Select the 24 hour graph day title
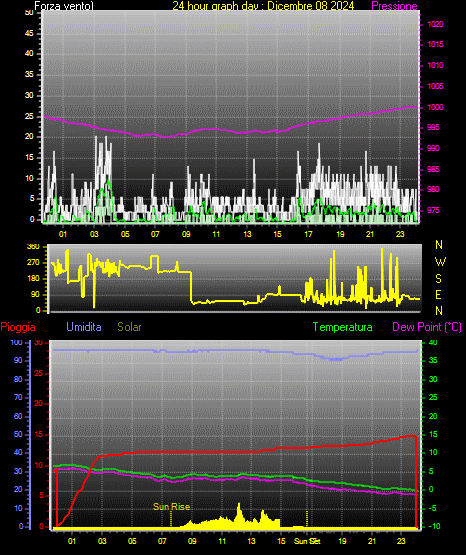Screen dimensions: 466x555 [x=263, y=6]
